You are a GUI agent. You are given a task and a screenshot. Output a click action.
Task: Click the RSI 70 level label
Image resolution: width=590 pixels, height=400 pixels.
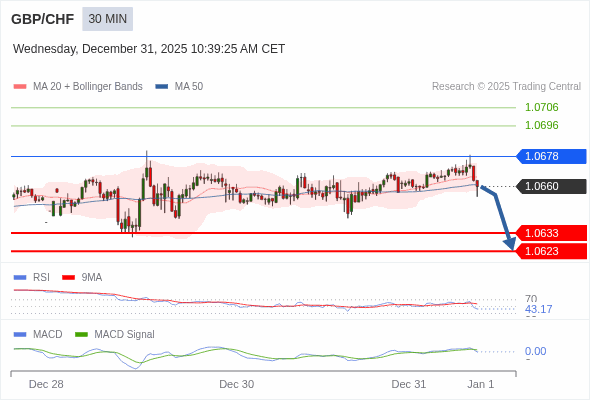(531, 299)
